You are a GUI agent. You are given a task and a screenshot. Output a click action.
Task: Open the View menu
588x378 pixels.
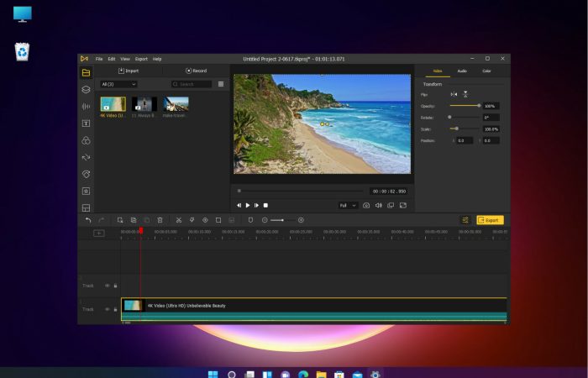(x=125, y=59)
